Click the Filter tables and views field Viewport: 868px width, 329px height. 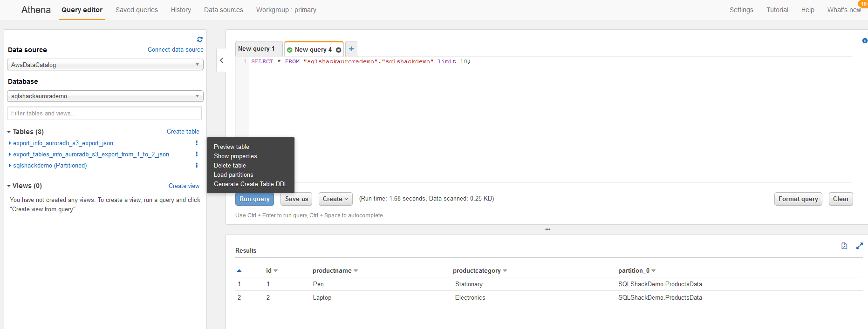tap(104, 114)
